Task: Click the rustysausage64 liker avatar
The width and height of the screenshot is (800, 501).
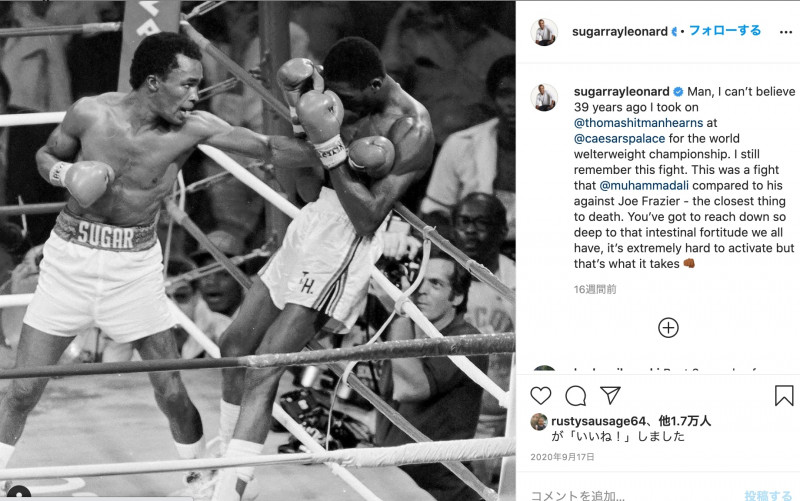Action: point(539,421)
